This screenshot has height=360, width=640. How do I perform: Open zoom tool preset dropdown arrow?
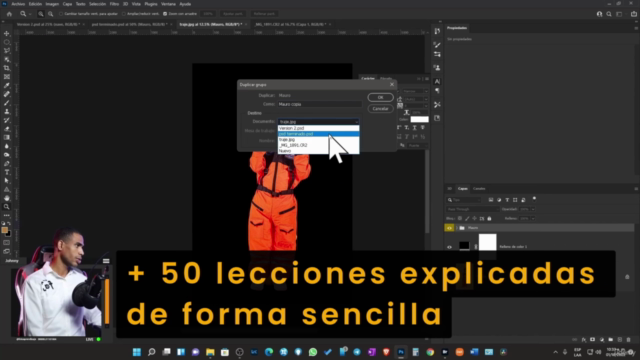(30, 14)
